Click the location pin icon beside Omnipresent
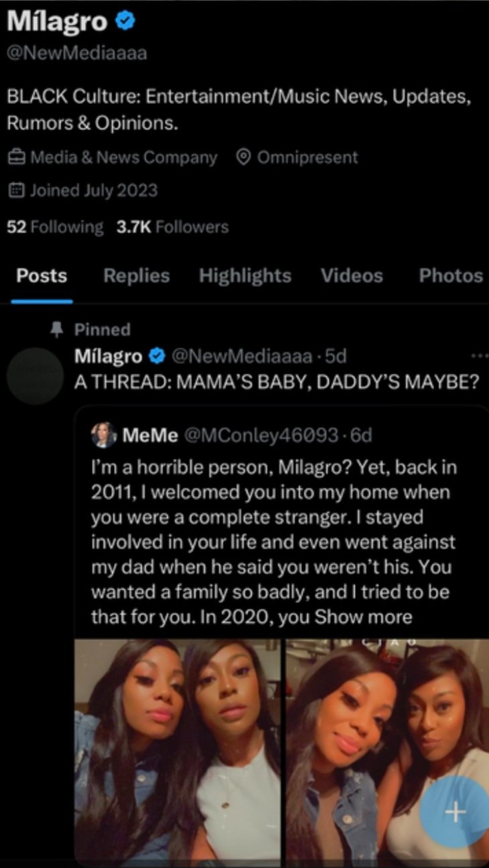This screenshot has height=868, width=489. click(244, 158)
